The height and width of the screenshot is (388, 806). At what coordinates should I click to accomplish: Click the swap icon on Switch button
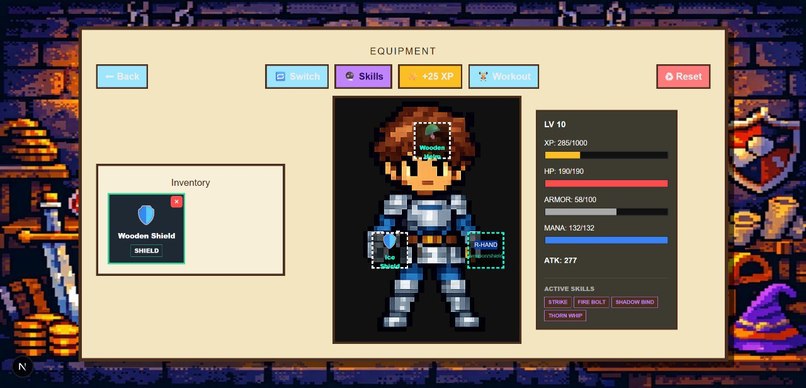point(280,77)
